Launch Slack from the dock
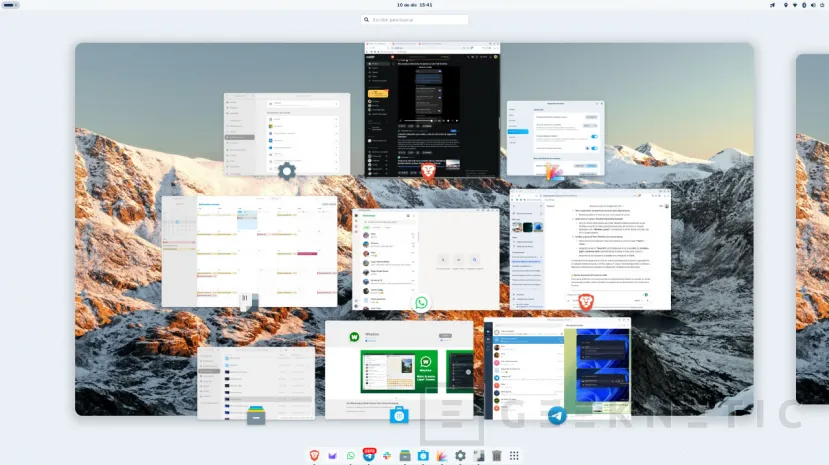Viewport: 829px width, 465px height. click(x=387, y=455)
